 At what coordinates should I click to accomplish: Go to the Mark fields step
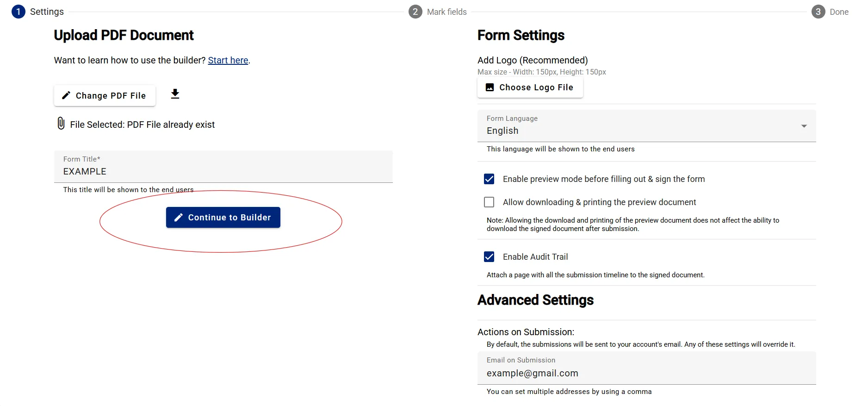click(446, 12)
